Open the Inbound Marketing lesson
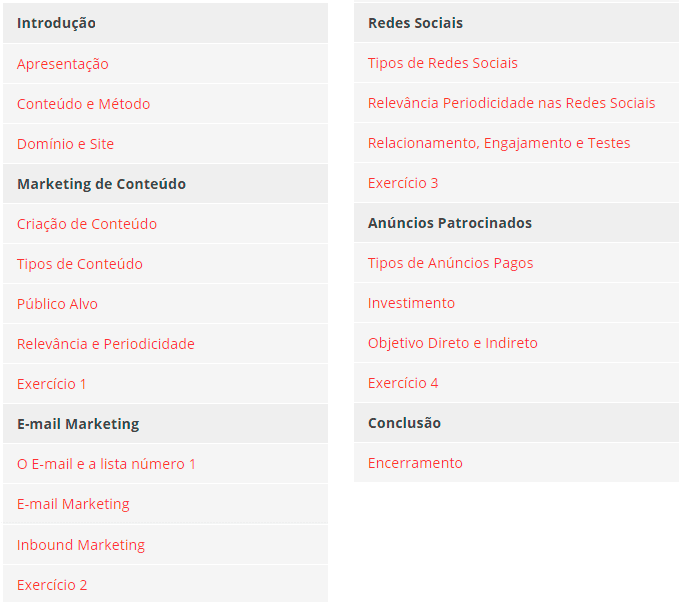The height and width of the screenshot is (602, 681). (x=81, y=545)
